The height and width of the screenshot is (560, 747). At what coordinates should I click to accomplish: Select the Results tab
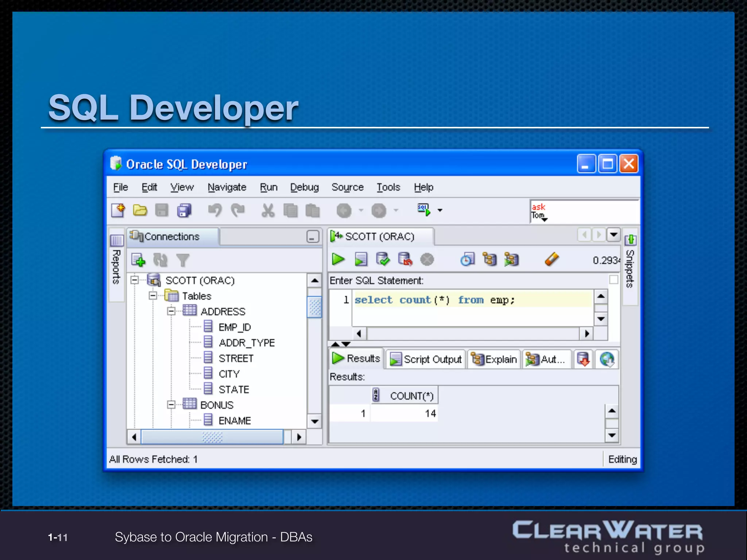[x=356, y=358]
